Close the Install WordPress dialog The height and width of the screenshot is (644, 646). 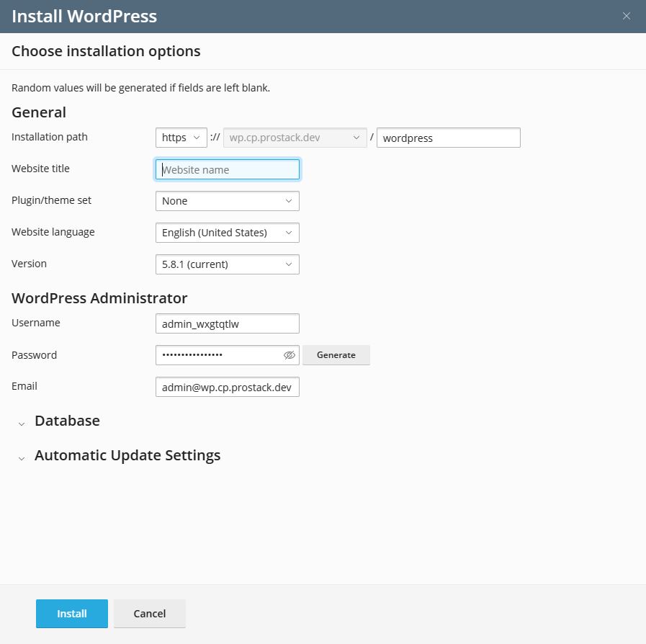[x=627, y=16]
